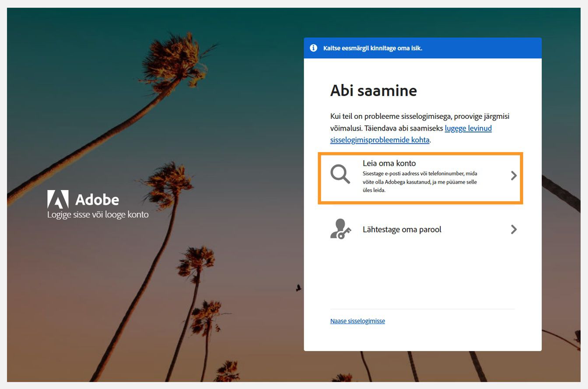Expand the Lähtestage oma parool row via its chevron
Image resolution: width=588 pixels, height=389 pixels.
tap(513, 229)
